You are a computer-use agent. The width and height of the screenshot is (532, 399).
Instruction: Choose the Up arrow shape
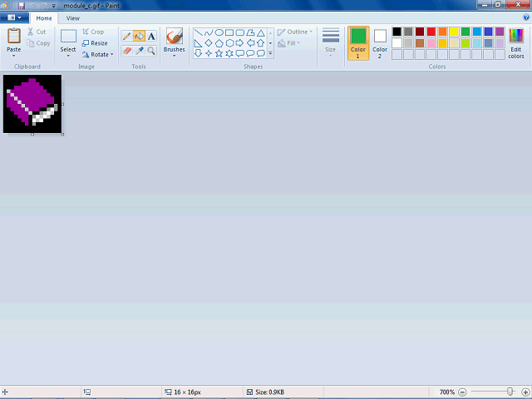click(x=260, y=43)
